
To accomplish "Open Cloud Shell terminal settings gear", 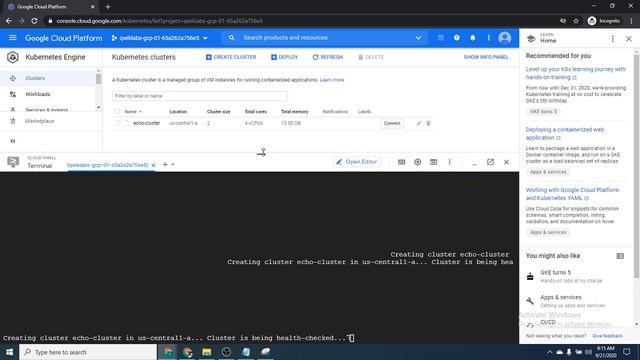I will click(418, 162).
